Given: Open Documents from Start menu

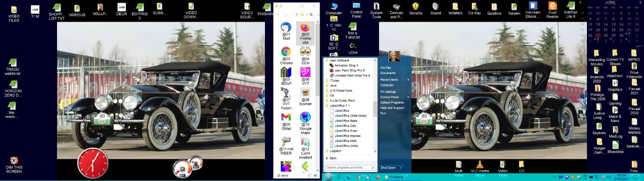Looking at the screenshot, I should click(388, 73).
